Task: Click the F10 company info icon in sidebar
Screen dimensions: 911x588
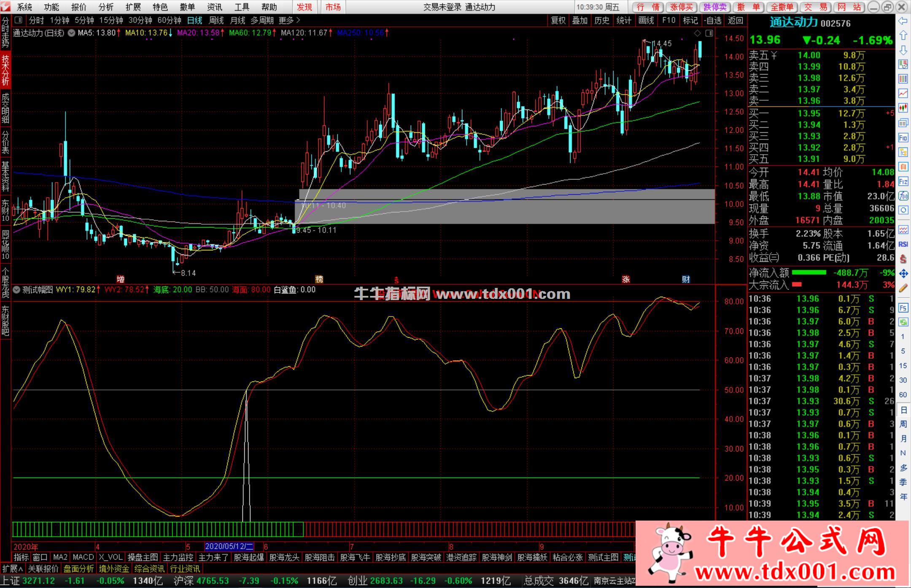Action: pos(903,137)
